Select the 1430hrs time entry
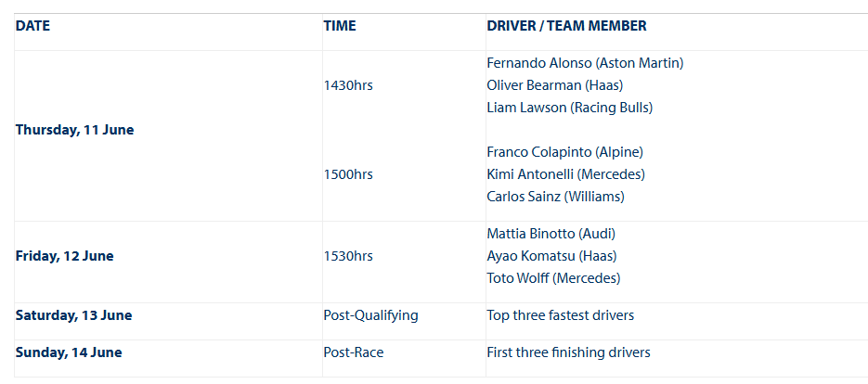 (348, 85)
